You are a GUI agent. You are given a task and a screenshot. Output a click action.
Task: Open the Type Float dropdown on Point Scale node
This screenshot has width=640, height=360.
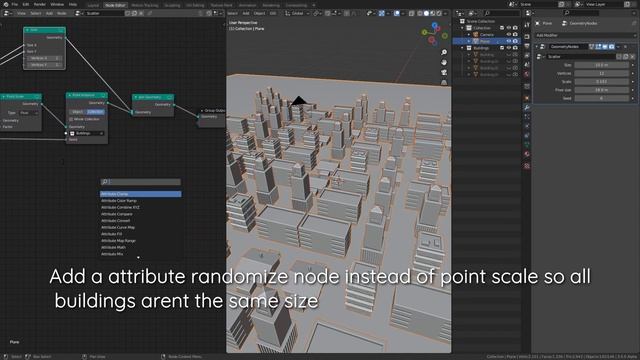click(x=28, y=113)
